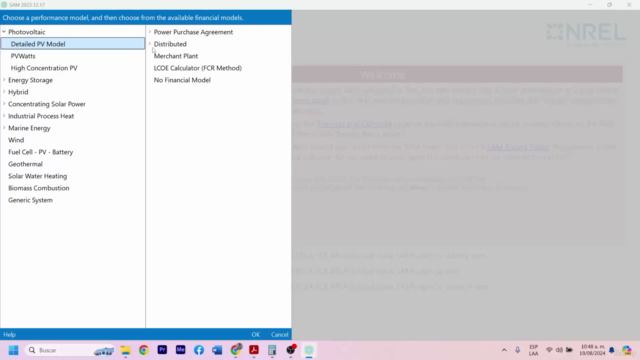Image resolution: width=640 pixels, height=360 pixels.
Task: Show hidden system tray icons
Action: (504, 350)
